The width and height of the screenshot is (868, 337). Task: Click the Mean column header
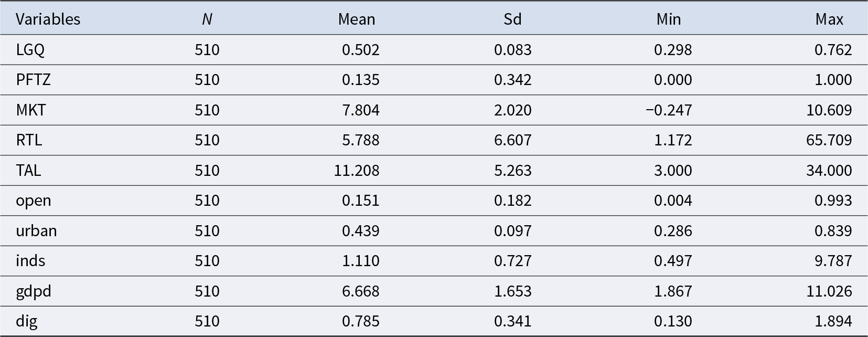[x=356, y=19]
